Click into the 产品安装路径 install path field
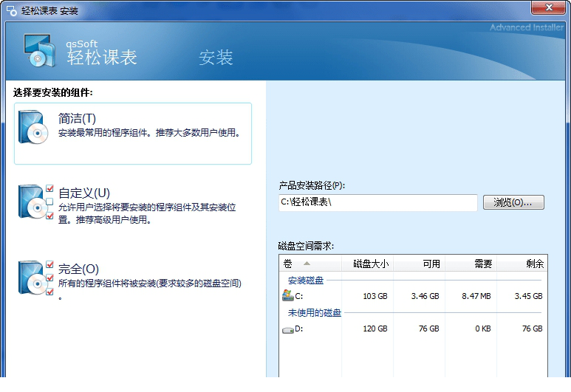The width and height of the screenshot is (571, 392). click(x=377, y=202)
